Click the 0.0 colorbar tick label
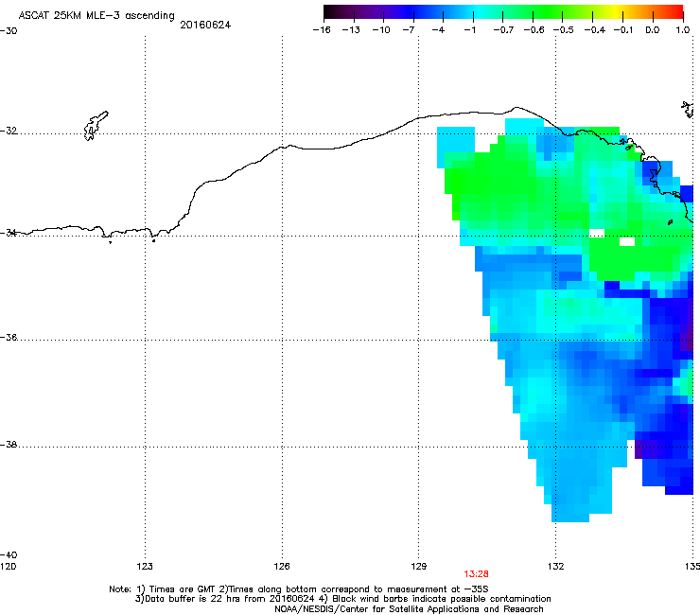The height and width of the screenshot is (615, 700). pos(653,30)
